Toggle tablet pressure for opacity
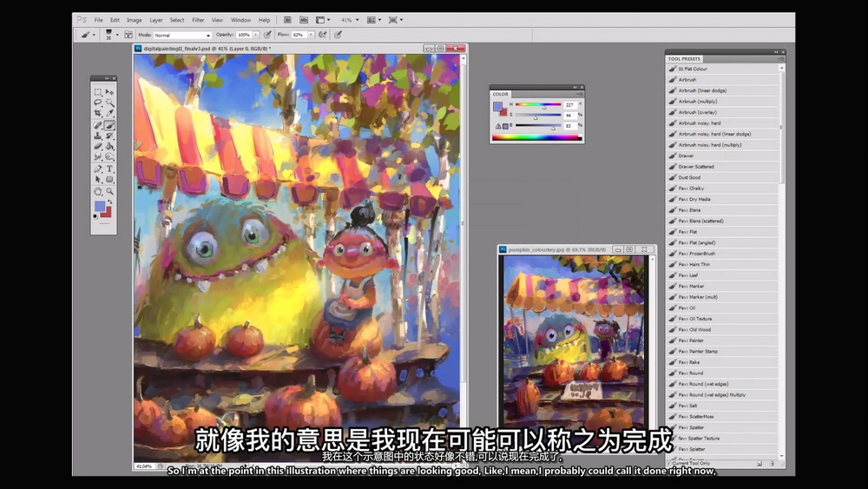The width and height of the screenshot is (868, 489). pos(267,35)
